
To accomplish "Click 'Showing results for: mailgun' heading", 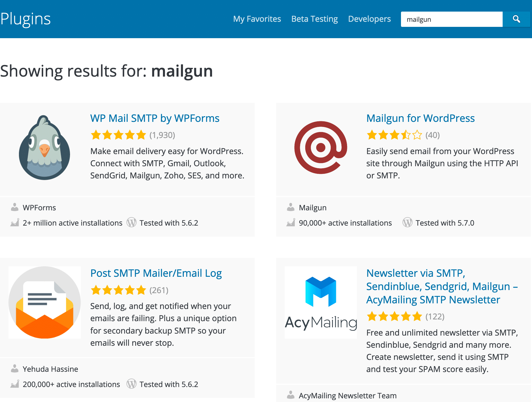I will (x=106, y=71).
